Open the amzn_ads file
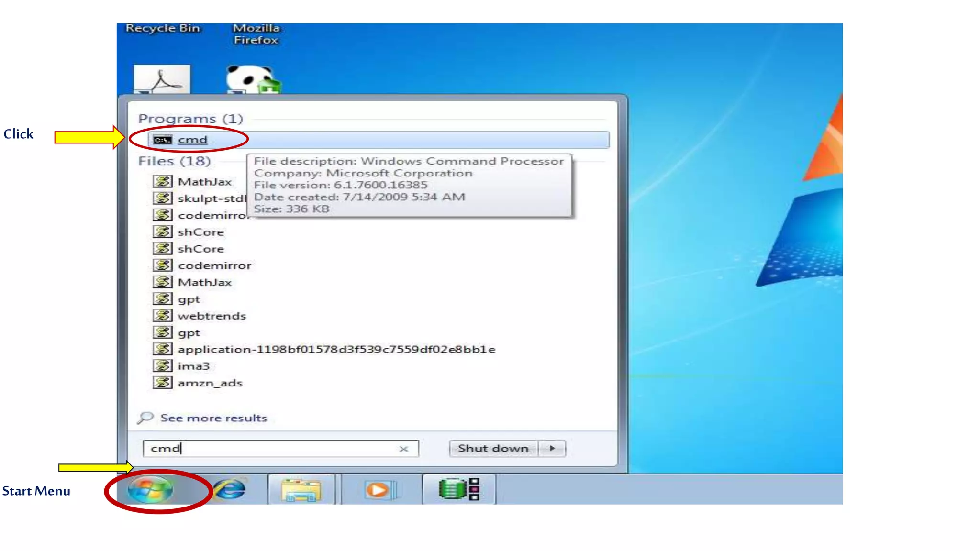Image resolution: width=980 pixels, height=551 pixels. (x=210, y=383)
